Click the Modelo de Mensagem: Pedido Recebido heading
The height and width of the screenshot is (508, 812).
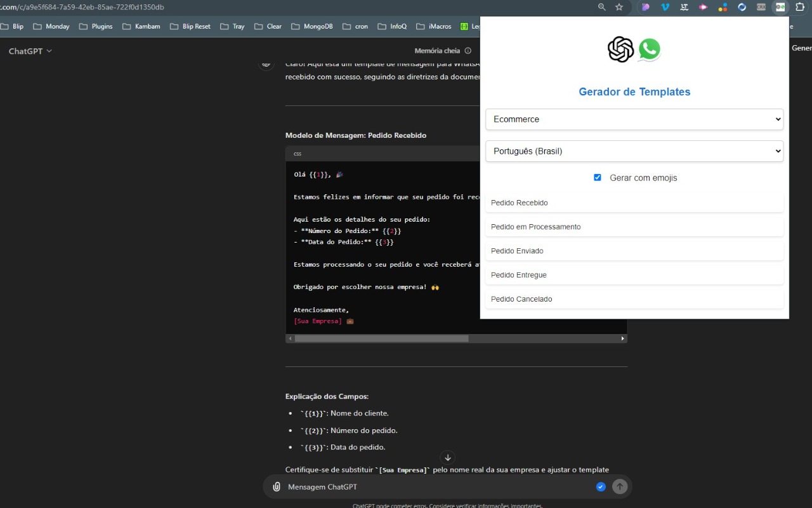[356, 135]
